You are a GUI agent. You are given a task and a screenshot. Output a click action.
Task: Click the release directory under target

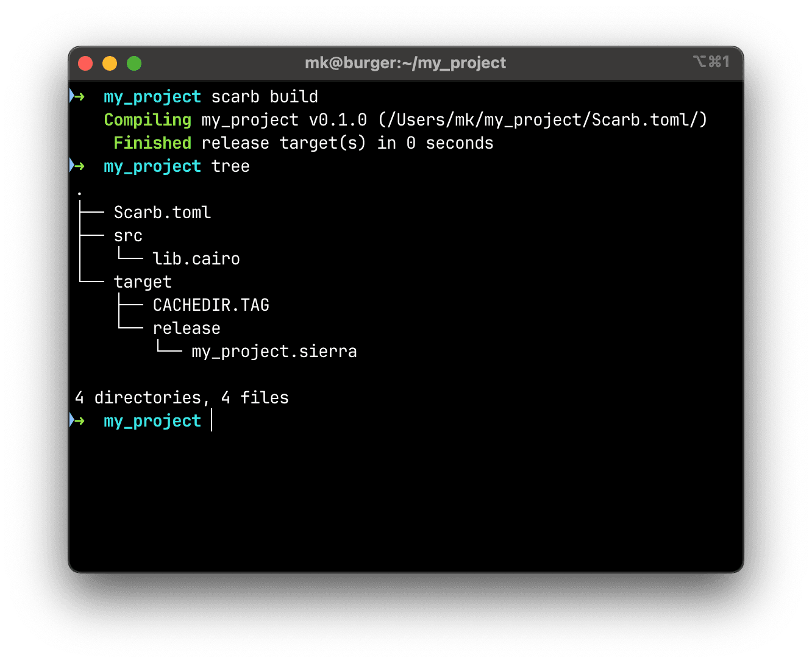[187, 328]
